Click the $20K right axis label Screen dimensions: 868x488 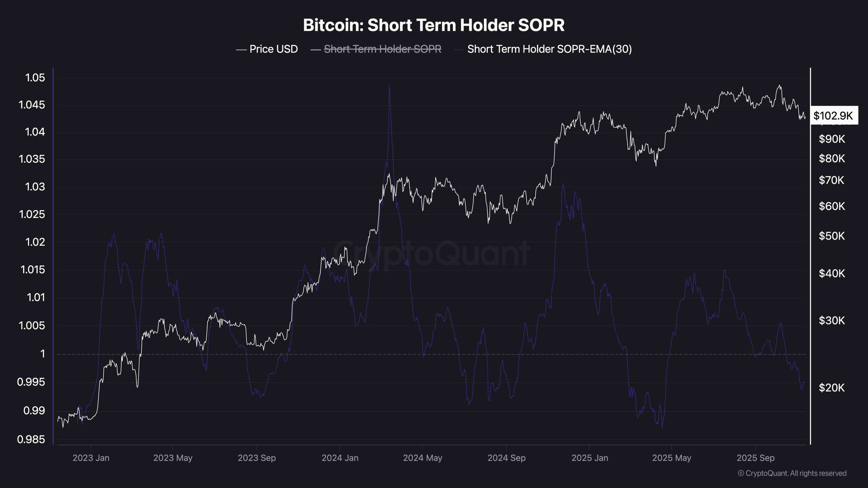click(x=832, y=388)
